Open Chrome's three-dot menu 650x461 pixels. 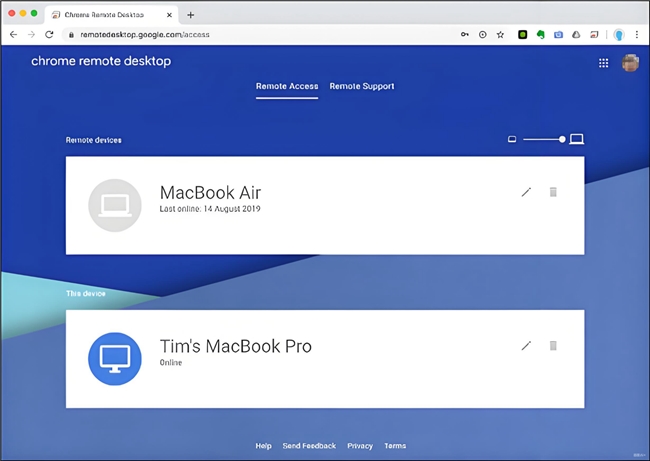point(637,34)
